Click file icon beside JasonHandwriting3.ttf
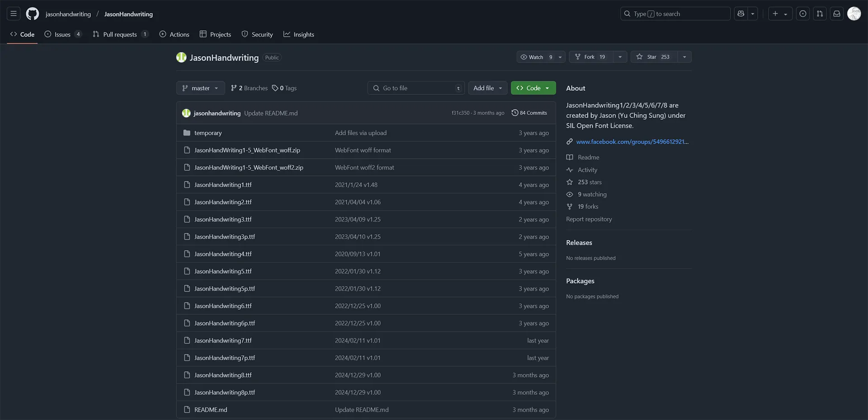 (x=187, y=219)
